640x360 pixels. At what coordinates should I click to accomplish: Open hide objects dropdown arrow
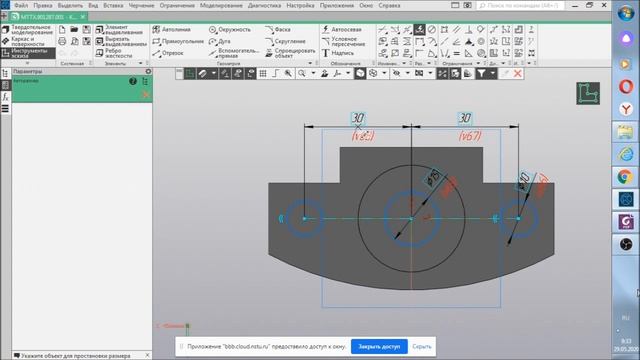407,73
